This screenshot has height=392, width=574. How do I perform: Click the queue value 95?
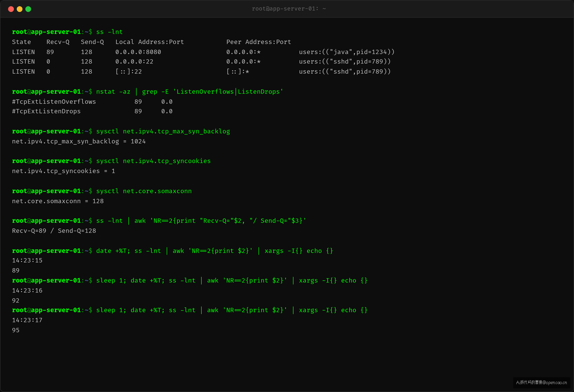(16, 330)
